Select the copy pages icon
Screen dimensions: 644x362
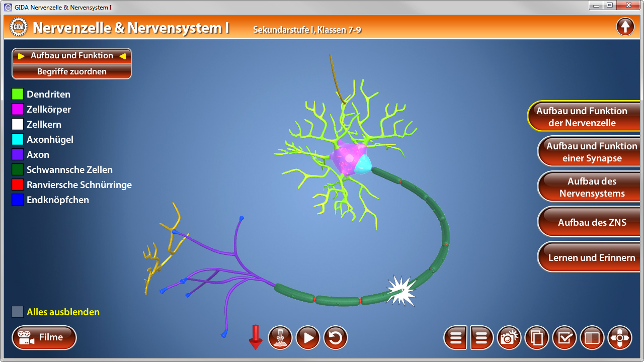pos(536,337)
